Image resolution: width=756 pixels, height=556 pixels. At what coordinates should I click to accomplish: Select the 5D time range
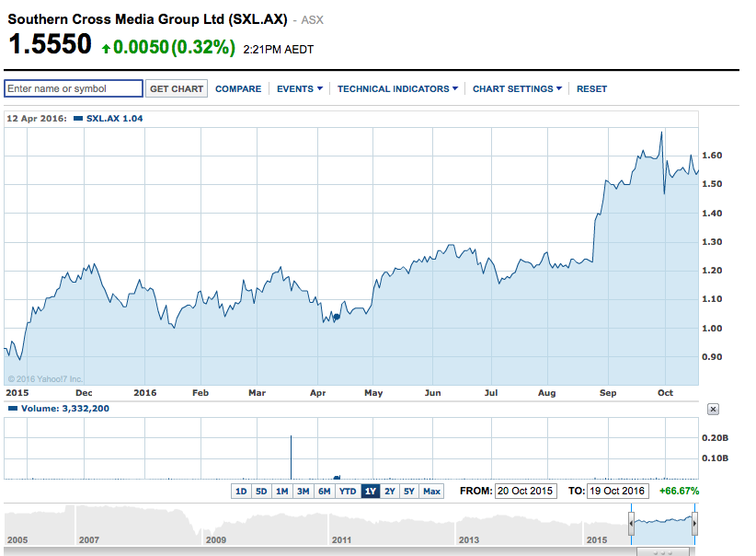261,492
